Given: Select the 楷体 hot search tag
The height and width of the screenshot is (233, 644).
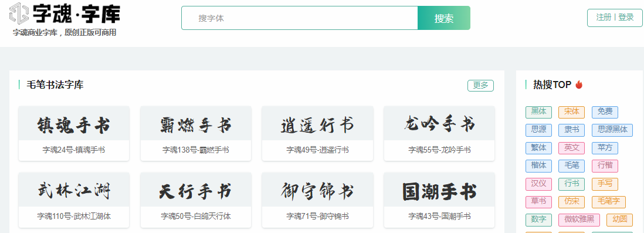Looking at the screenshot, I should click(x=538, y=166).
